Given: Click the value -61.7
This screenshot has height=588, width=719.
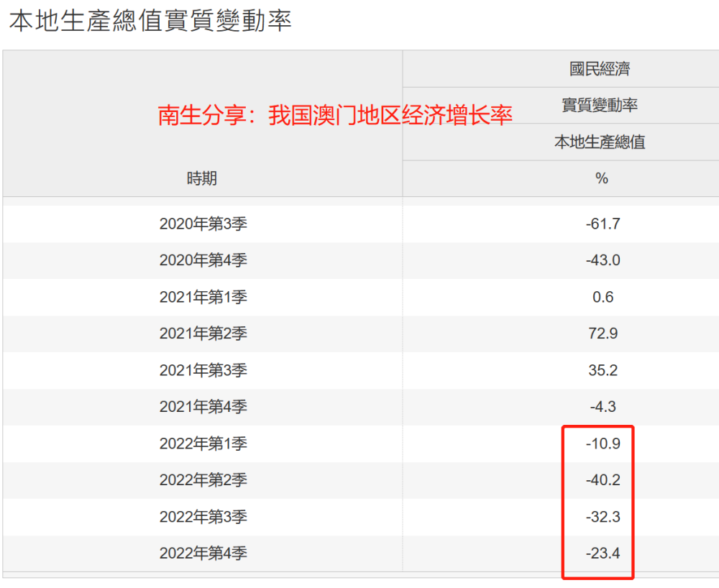Looking at the screenshot, I should point(603,224).
